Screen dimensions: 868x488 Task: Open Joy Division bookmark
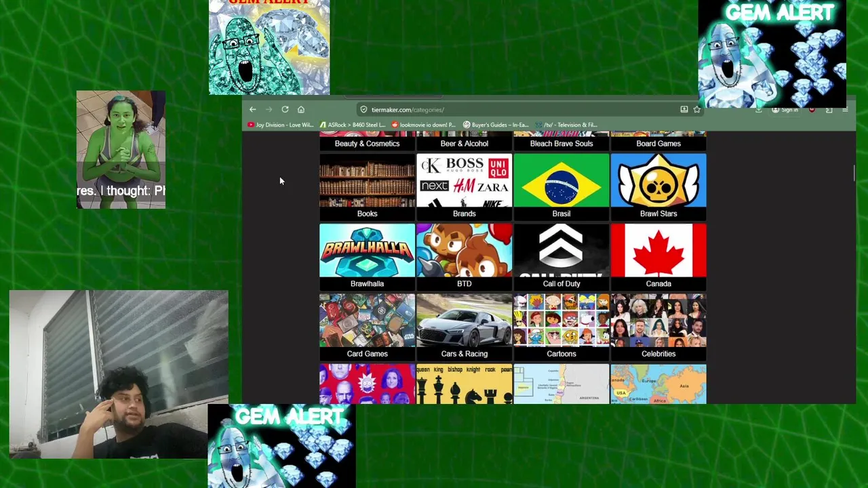[281, 125]
